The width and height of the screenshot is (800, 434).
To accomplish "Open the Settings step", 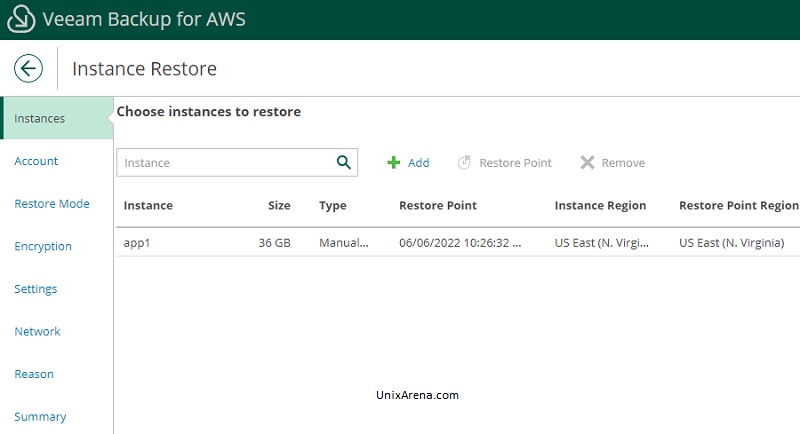I will click(36, 289).
